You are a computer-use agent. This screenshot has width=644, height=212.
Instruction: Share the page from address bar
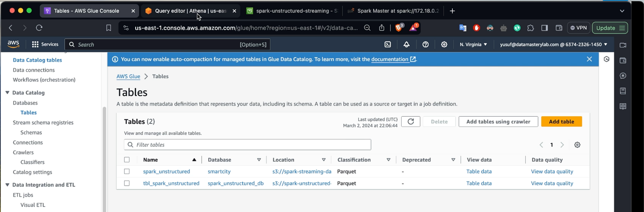tap(382, 28)
